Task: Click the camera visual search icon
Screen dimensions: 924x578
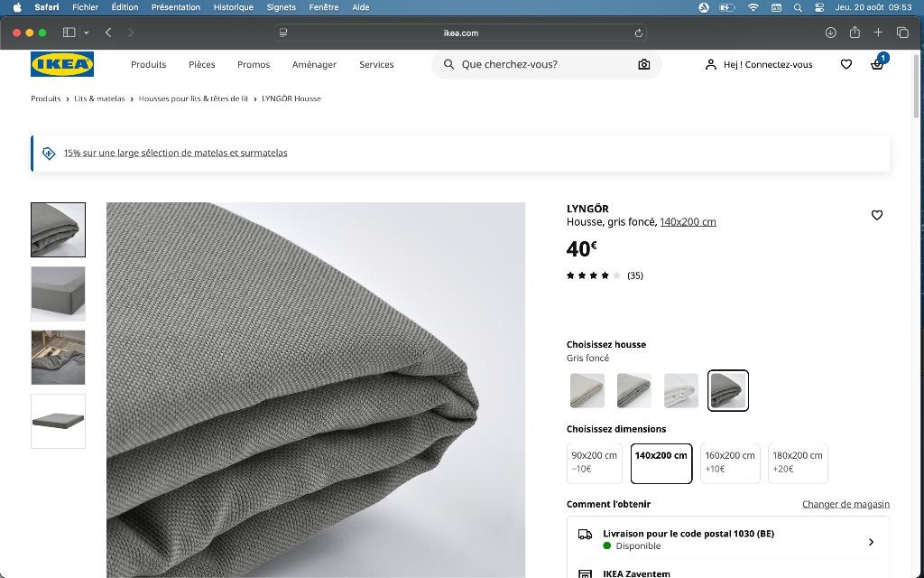Action: [644, 64]
